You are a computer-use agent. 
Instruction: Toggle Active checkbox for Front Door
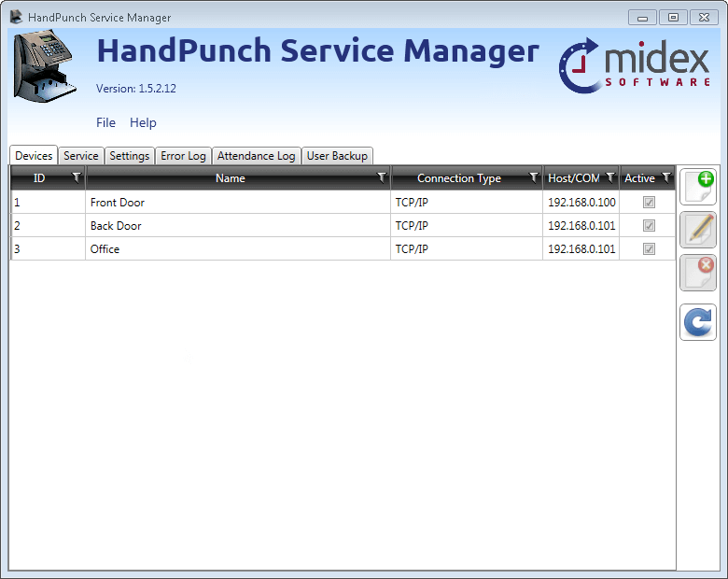pyautogui.click(x=649, y=203)
